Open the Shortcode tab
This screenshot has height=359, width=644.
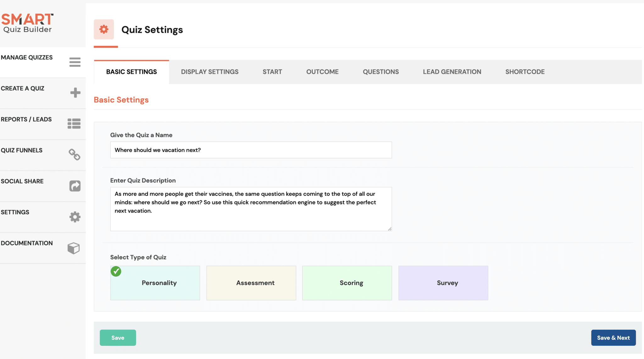click(x=525, y=72)
